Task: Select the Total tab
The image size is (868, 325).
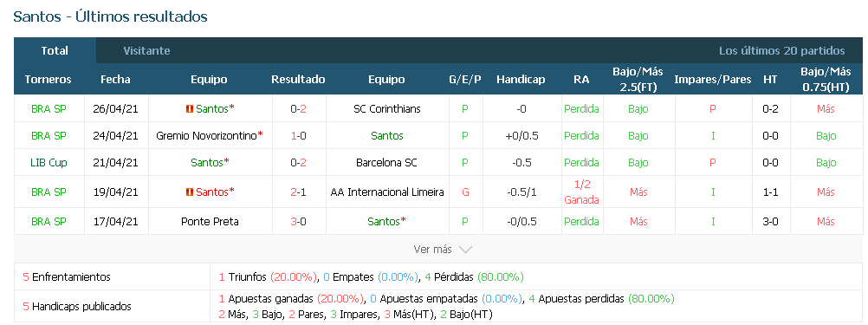Action: pos(55,51)
